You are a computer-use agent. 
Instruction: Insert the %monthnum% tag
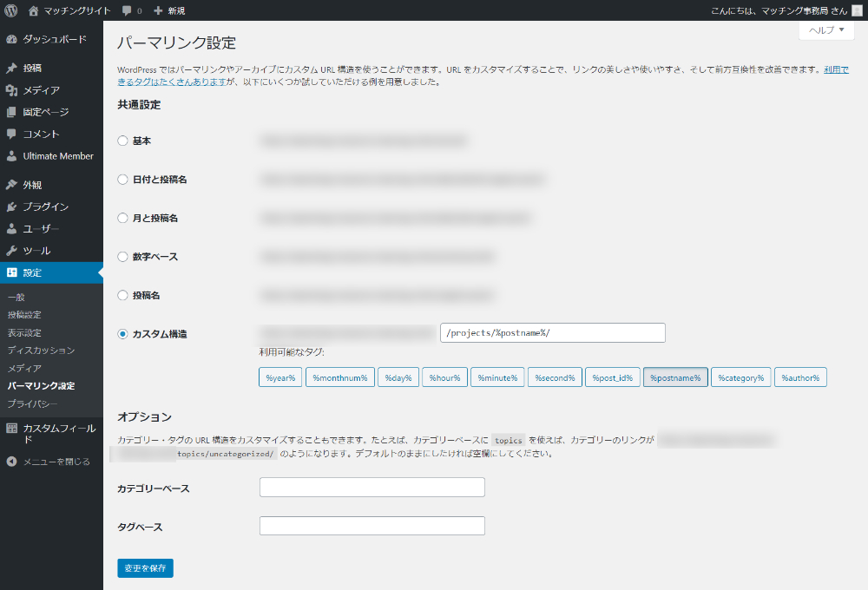340,377
